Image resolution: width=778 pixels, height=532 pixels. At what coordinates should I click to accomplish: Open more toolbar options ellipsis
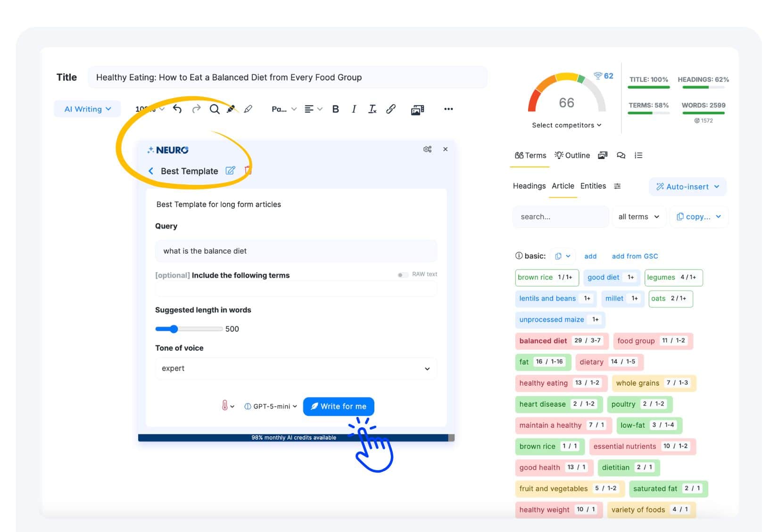(448, 109)
